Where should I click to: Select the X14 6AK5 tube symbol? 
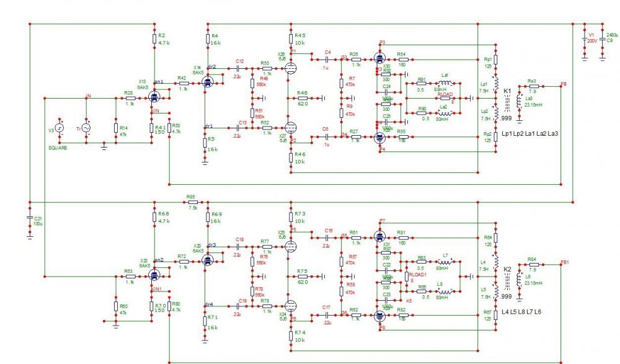(208, 81)
